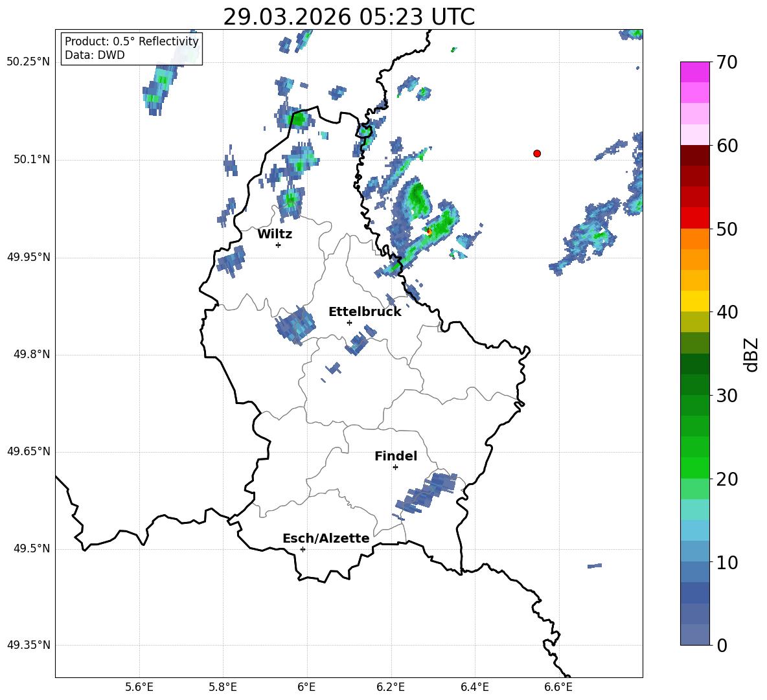Screen dimensions: 767x700
Task: Click the orange high-reflectivity core pixel
Action: click(x=429, y=232)
